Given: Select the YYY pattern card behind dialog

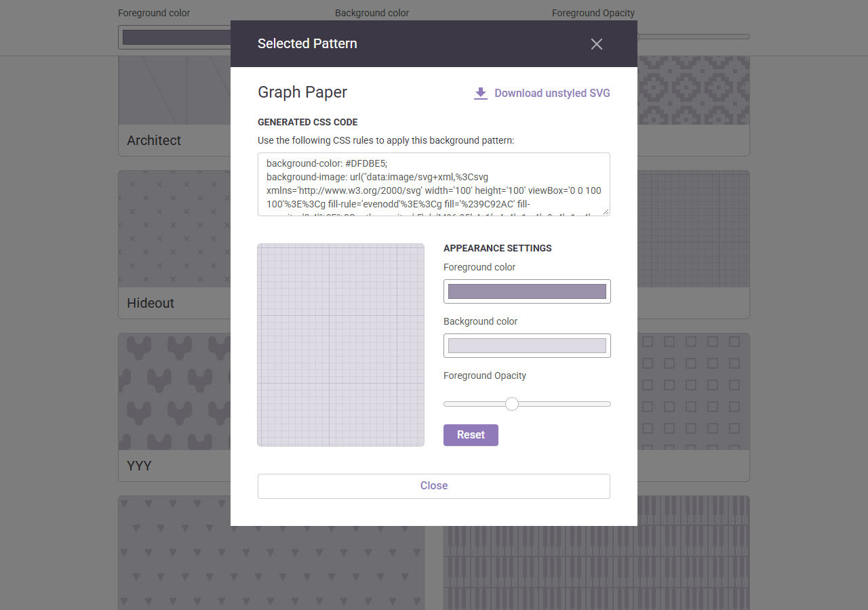Looking at the screenshot, I should point(174,407).
